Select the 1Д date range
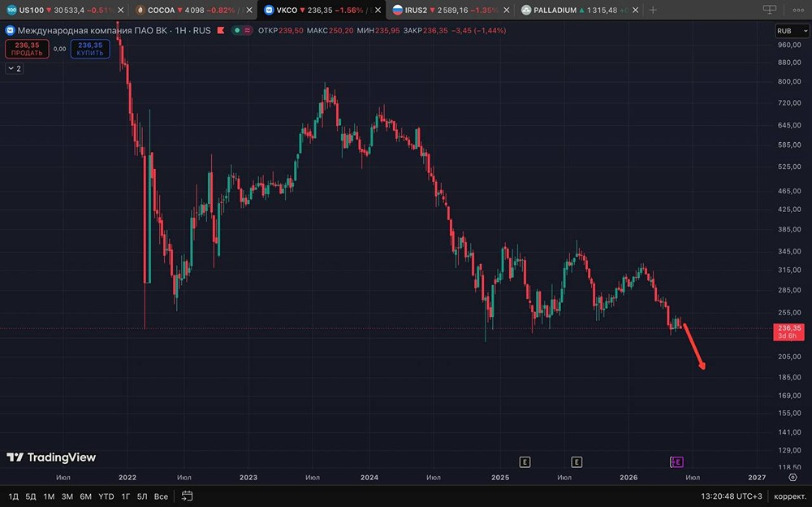Viewport: 812px width, 507px height. click(x=14, y=496)
